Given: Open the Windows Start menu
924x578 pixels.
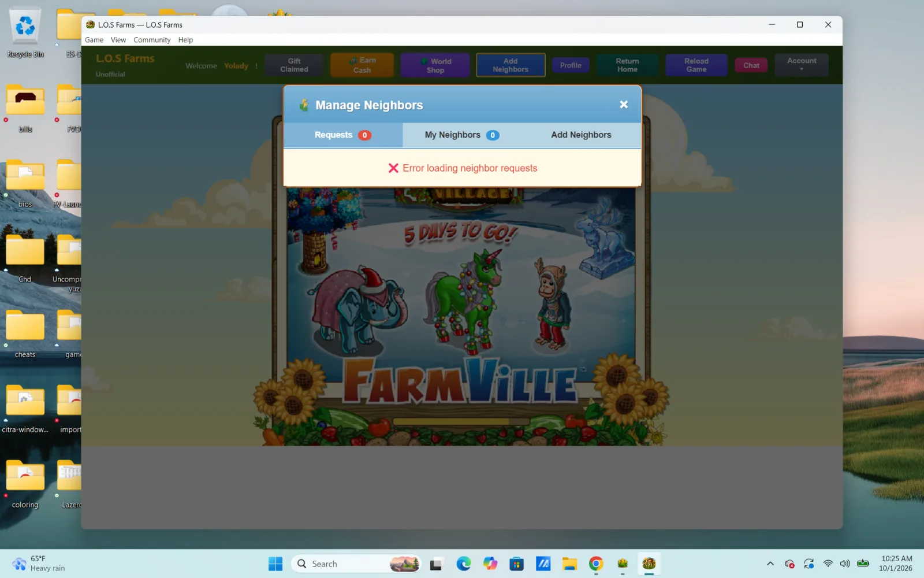Looking at the screenshot, I should tap(275, 564).
